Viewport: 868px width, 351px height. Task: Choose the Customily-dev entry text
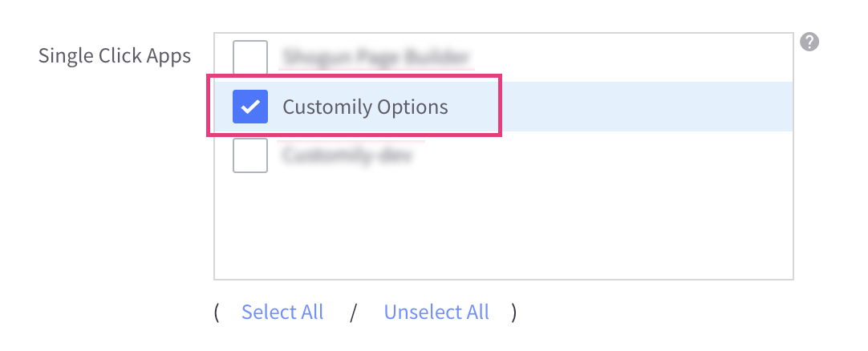(x=347, y=155)
